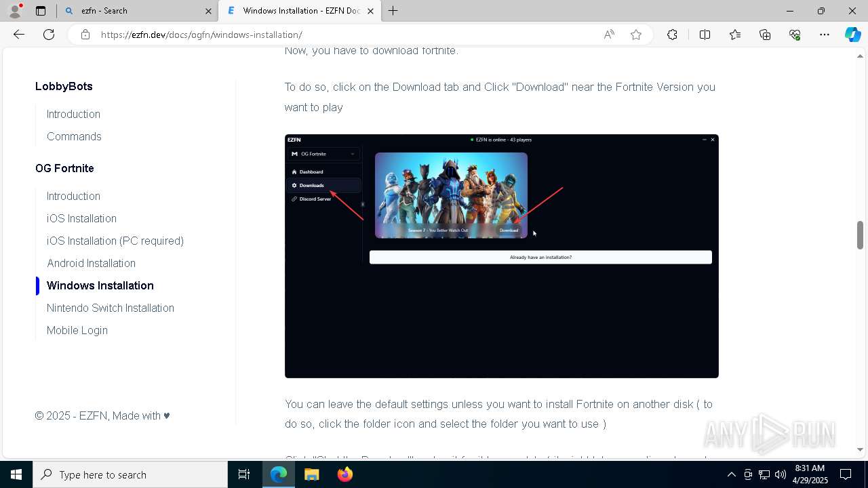Viewport: 868px width, 488px height.
Task: Open LobbyBots Commands page
Action: point(74,136)
